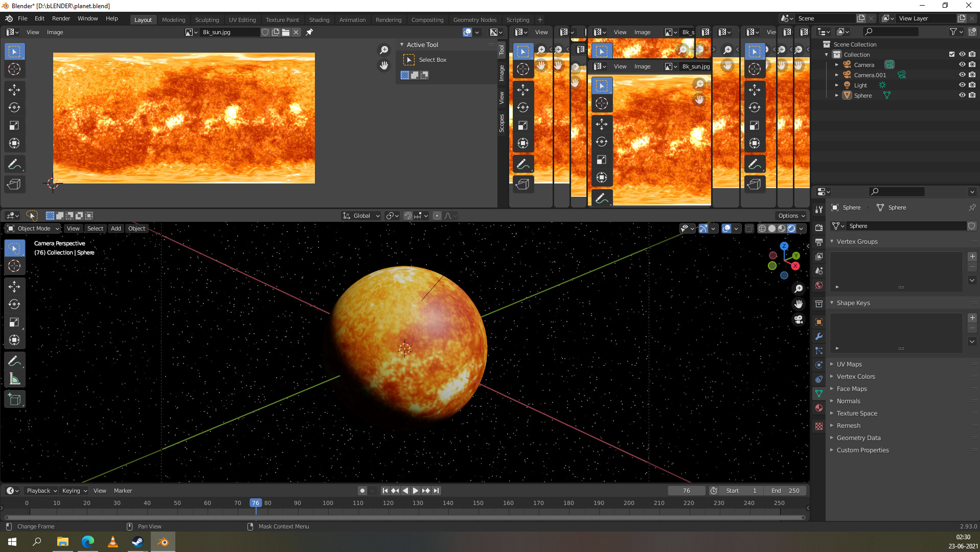This screenshot has height=552, width=980.
Task: Open the Render menu
Action: point(61,18)
